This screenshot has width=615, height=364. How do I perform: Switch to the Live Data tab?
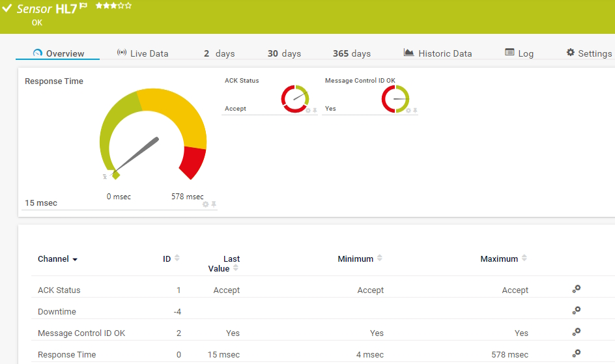[142, 53]
